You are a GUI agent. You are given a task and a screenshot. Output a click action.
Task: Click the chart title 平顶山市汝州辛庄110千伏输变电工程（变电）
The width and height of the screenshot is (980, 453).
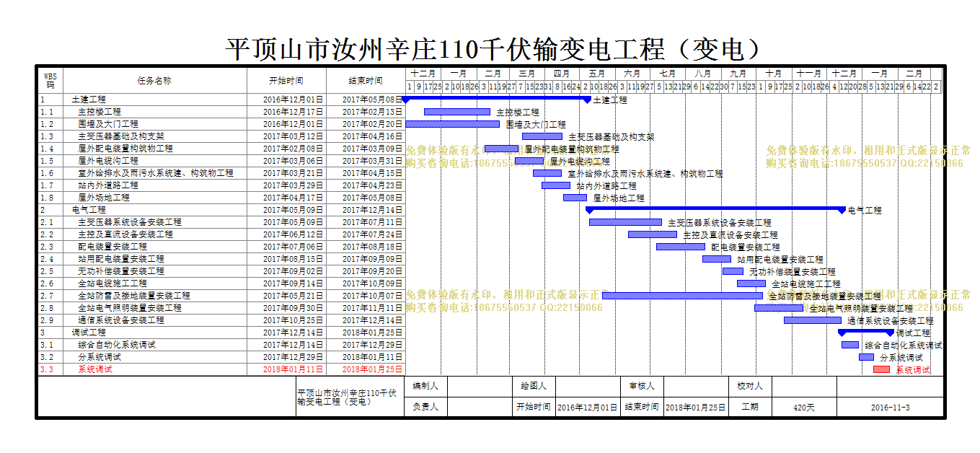494,49
